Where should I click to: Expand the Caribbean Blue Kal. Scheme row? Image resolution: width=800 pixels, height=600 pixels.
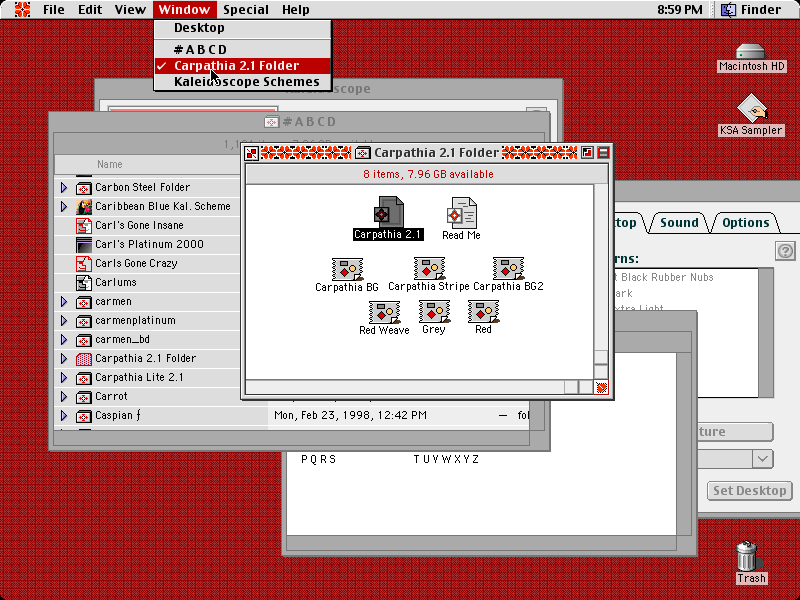click(64, 207)
